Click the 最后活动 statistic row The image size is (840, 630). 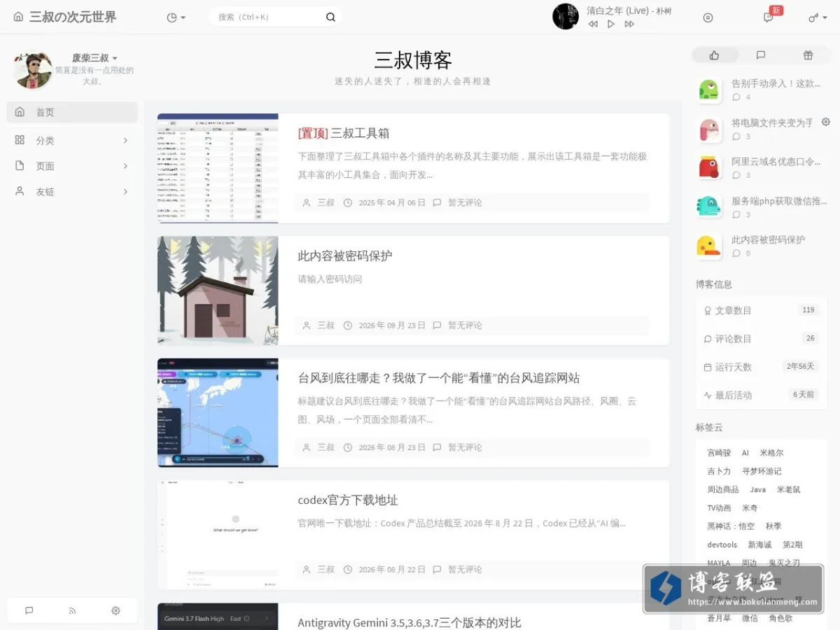(x=761, y=395)
